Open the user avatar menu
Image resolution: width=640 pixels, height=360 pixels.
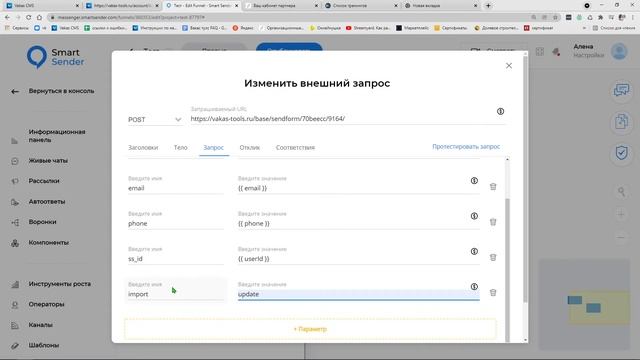coord(619,51)
